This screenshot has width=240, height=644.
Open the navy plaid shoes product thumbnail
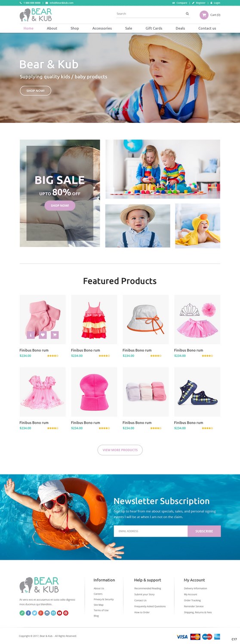click(x=197, y=392)
